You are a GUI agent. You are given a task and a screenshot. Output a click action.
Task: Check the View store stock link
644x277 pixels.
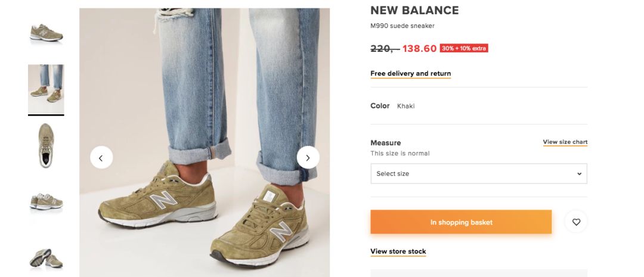398,251
